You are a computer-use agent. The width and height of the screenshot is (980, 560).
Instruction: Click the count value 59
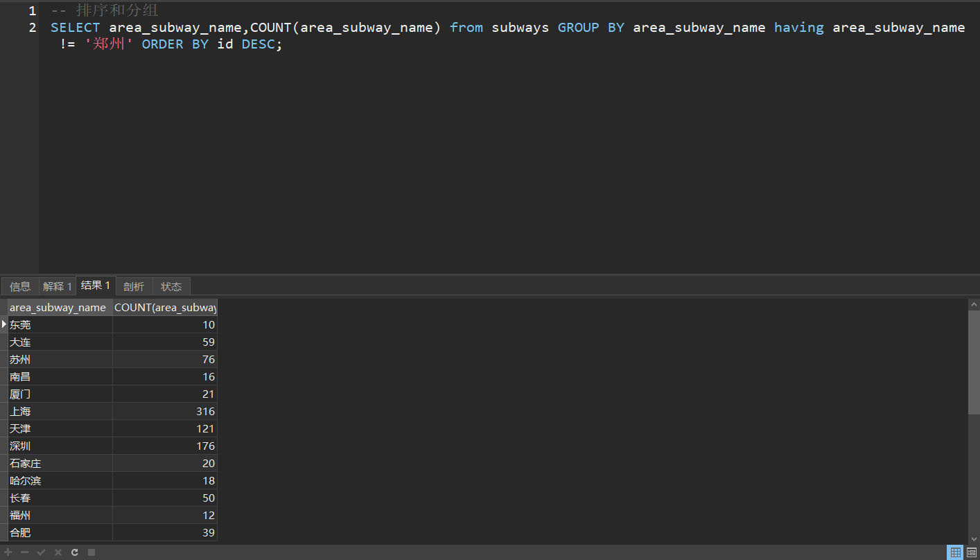pyautogui.click(x=209, y=342)
